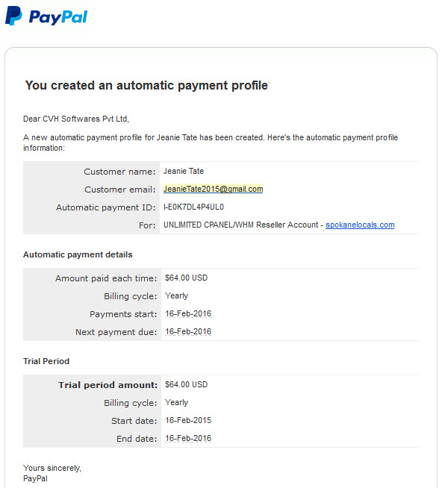Click the Trial Period End date 16-Feb-2016
The image size is (448, 488).
[x=188, y=438]
